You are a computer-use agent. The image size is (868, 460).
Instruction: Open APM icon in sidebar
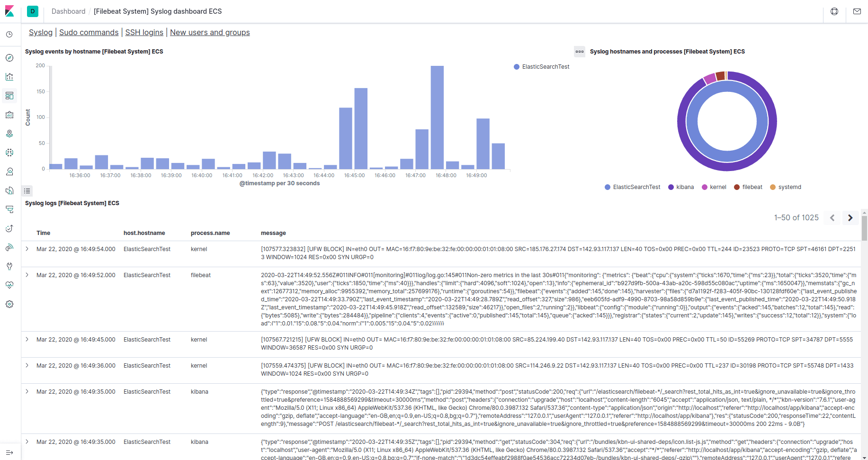tap(9, 209)
